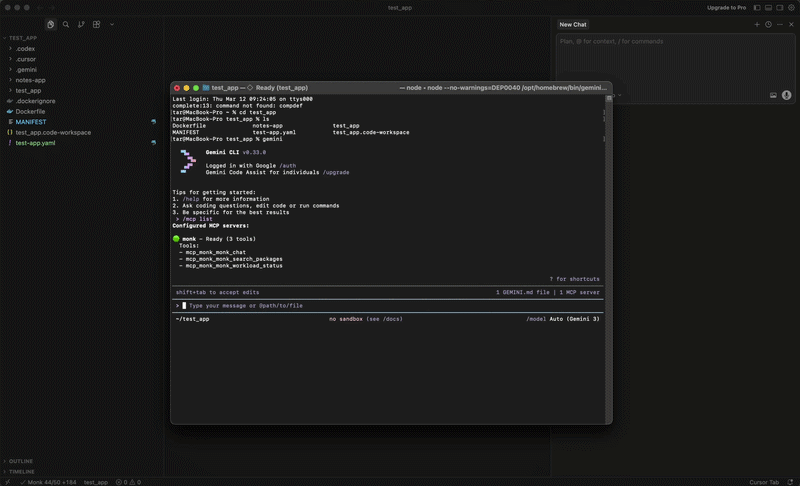
Task: Click the Monk 44/50 +184 status item
Action: tap(48, 482)
